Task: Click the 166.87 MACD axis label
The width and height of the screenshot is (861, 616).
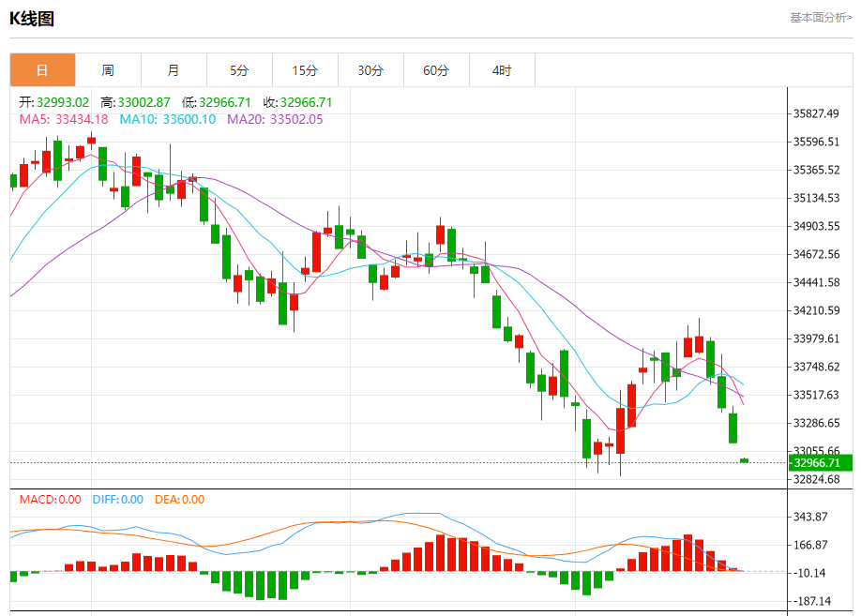Action: [x=810, y=545]
